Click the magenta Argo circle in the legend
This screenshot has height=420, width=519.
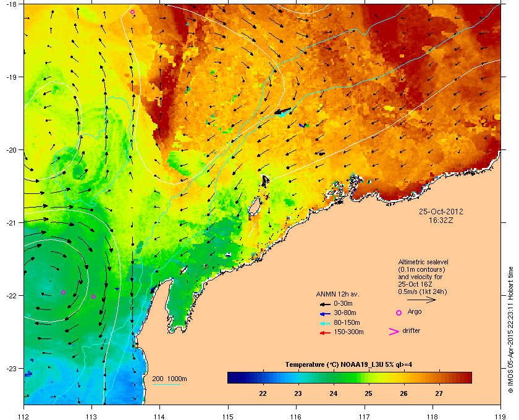(x=399, y=313)
